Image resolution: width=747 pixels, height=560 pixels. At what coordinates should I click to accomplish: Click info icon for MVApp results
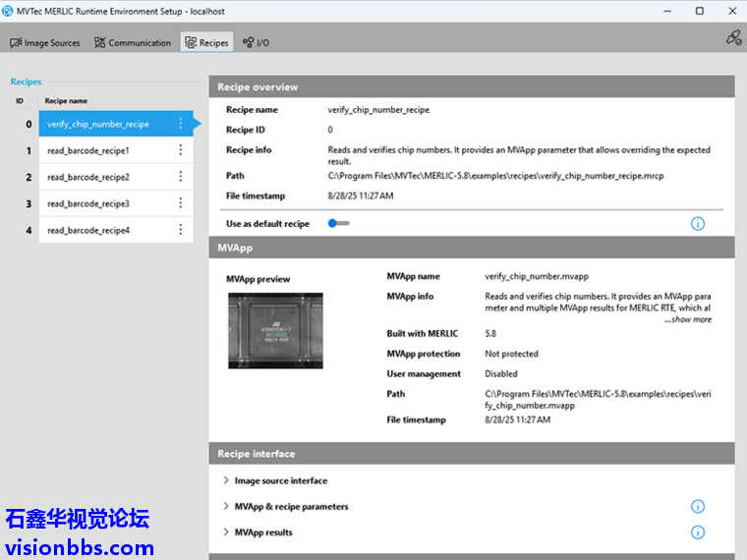698,532
